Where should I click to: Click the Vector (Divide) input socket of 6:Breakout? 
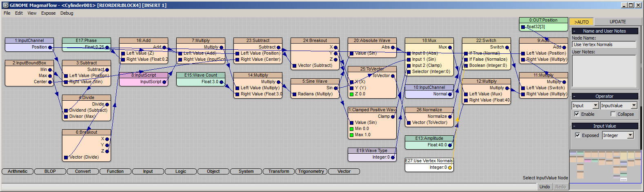tap(66, 157)
